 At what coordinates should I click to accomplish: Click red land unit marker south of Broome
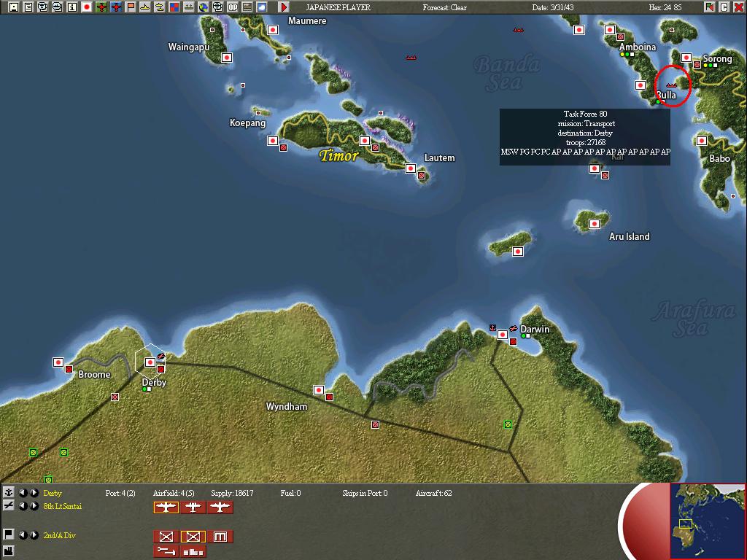point(115,397)
